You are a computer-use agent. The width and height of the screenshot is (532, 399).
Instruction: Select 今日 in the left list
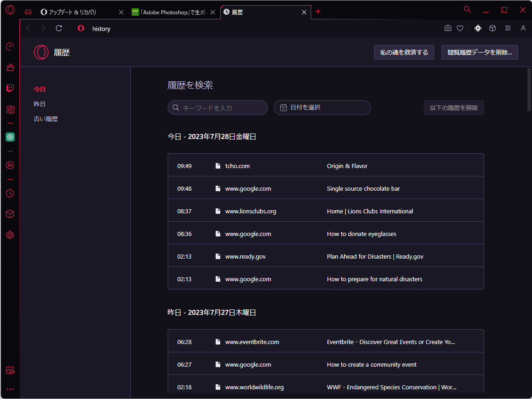tap(40, 89)
